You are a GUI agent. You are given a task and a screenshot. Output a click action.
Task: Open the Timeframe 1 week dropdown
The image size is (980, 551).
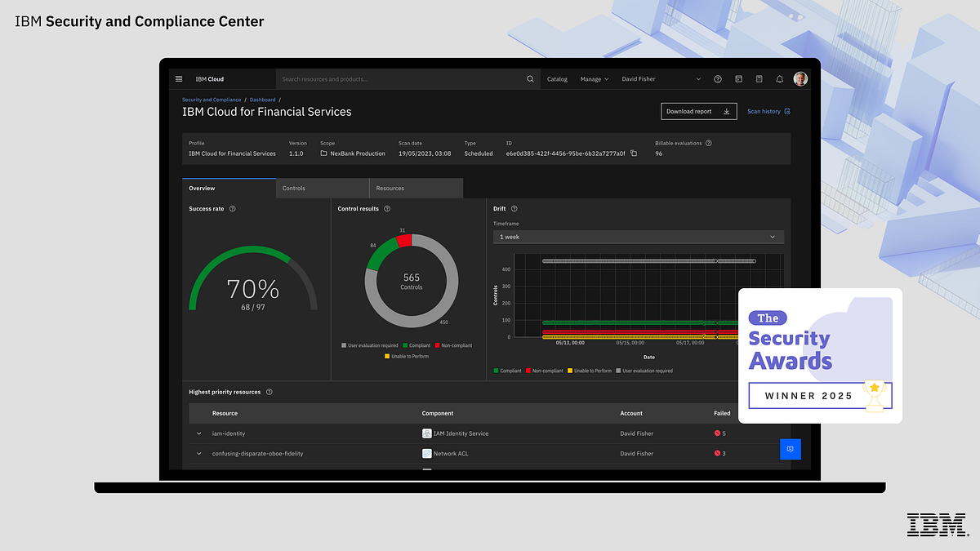point(638,237)
